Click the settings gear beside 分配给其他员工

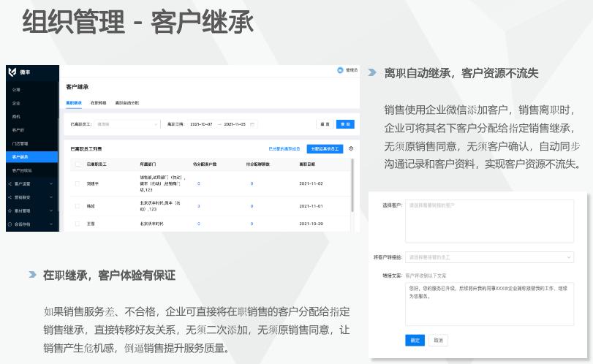click(351, 148)
